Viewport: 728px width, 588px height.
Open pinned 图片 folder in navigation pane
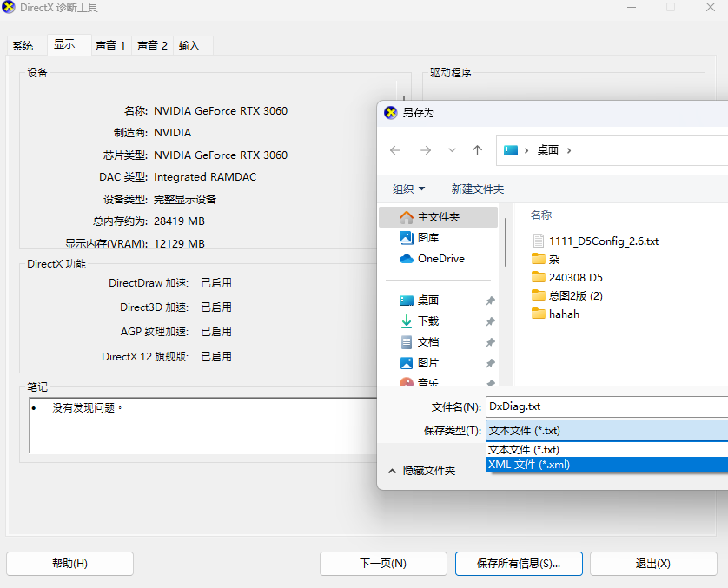tap(428, 363)
